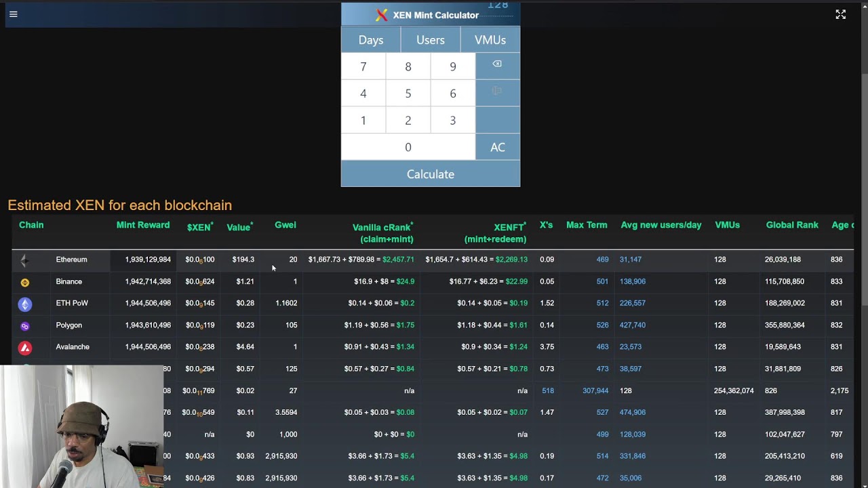
Task: Tap digit 6 on the keypad
Action: [x=453, y=94]
